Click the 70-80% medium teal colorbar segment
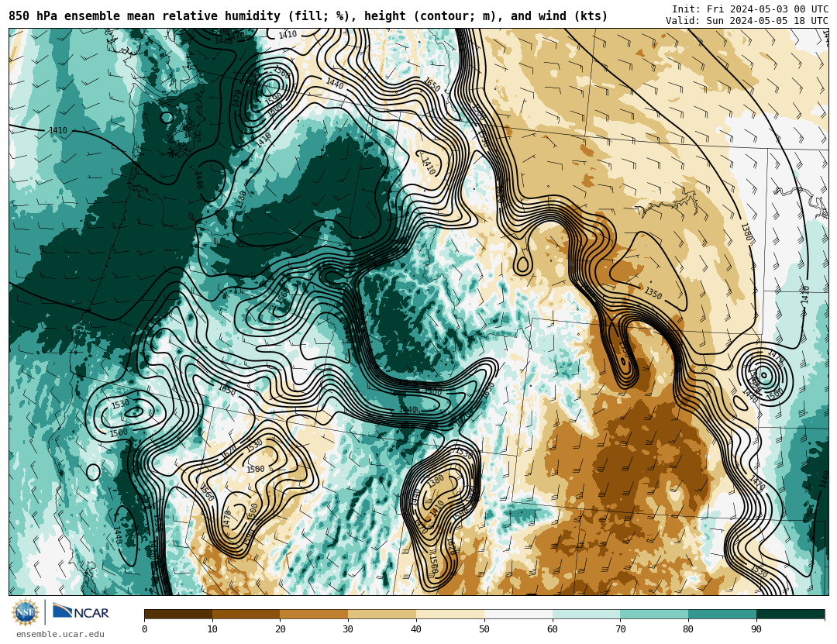837x644 pixels. point(654,614)
